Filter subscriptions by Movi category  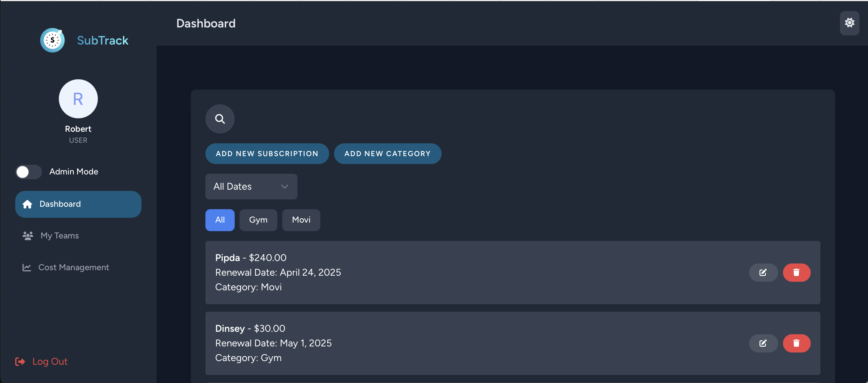301,220
